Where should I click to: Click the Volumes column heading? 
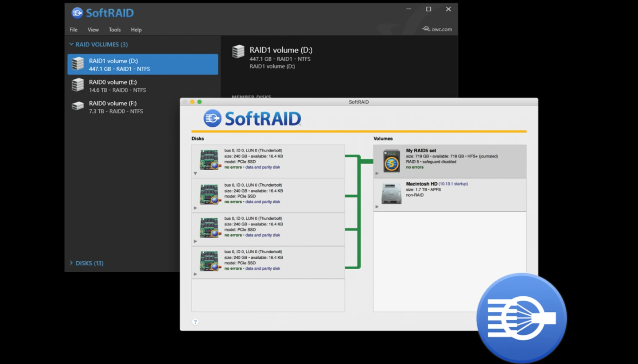point(383,139)
